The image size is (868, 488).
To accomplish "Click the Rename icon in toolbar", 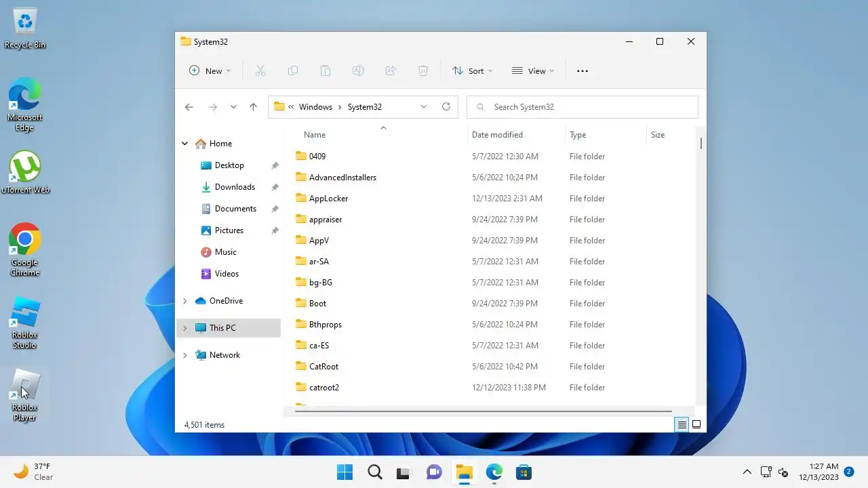I will pyautogui.click(x=358, y=70).
